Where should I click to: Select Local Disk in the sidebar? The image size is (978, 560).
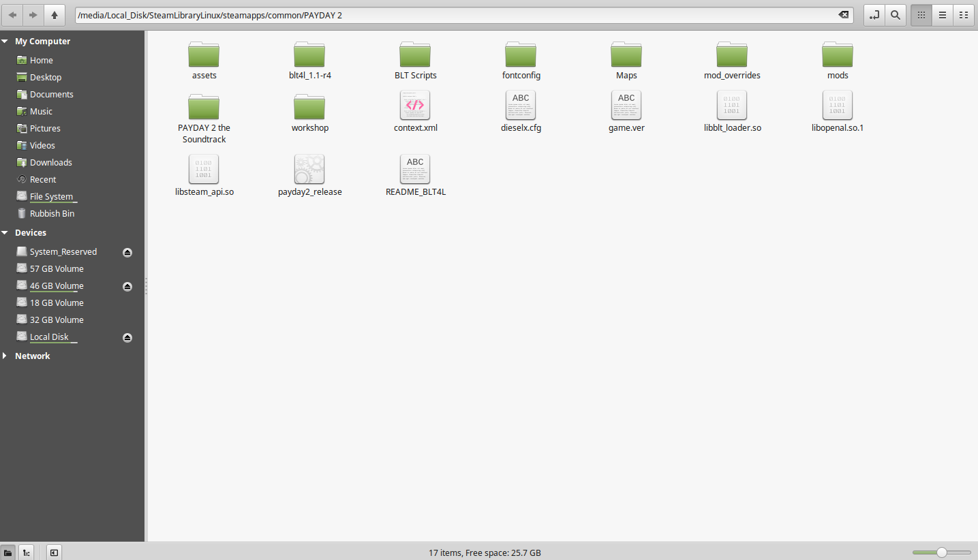(49, 337)
